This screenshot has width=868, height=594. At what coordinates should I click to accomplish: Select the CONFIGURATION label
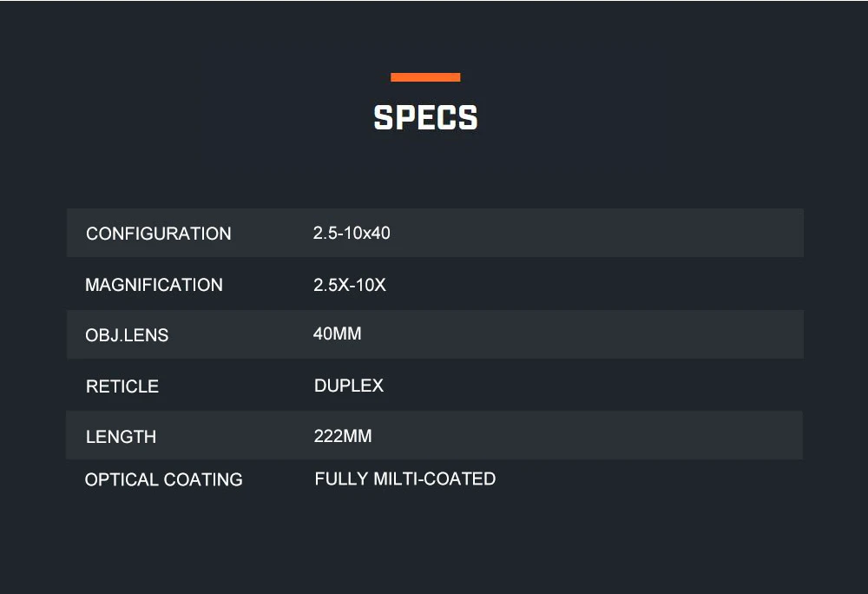coord(158,234)
